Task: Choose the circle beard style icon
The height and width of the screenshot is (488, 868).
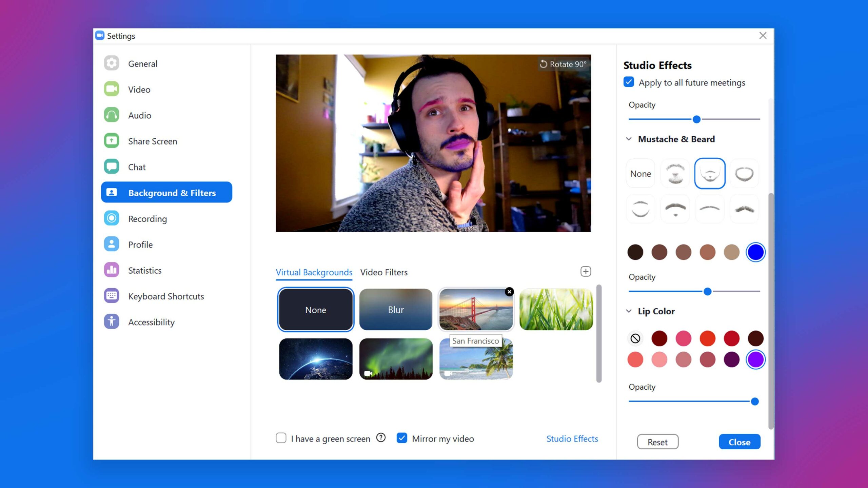Action: click(x=744, y=174)
